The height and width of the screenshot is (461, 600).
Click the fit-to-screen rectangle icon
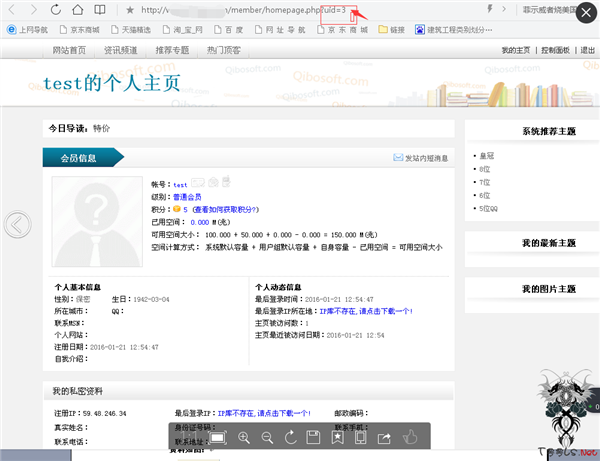(218, 438)
